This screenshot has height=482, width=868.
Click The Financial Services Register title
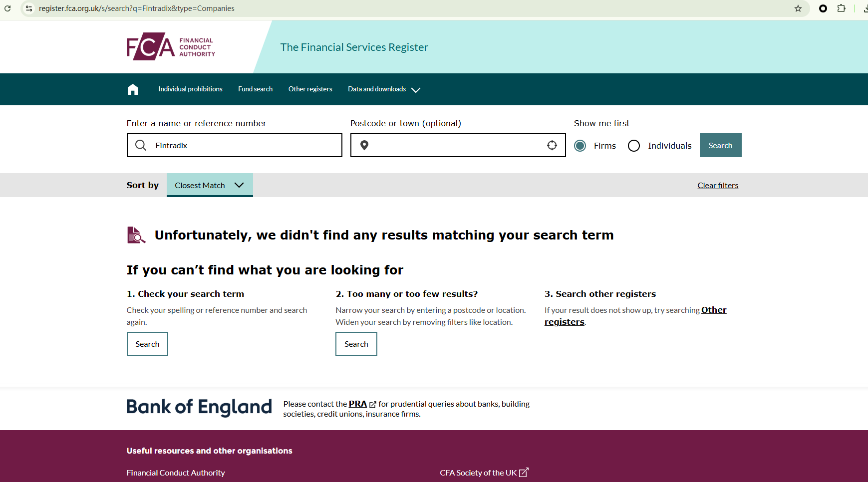(x=354, y=47)
